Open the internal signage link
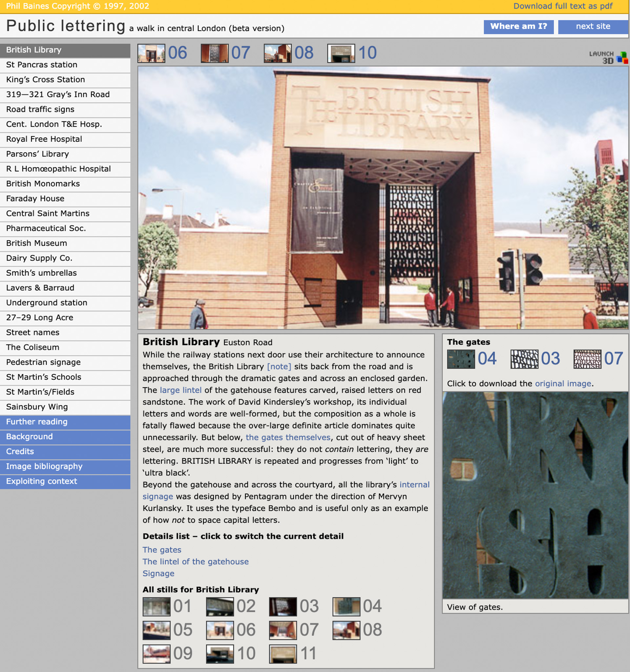630x672 pixels. [414, 485]
